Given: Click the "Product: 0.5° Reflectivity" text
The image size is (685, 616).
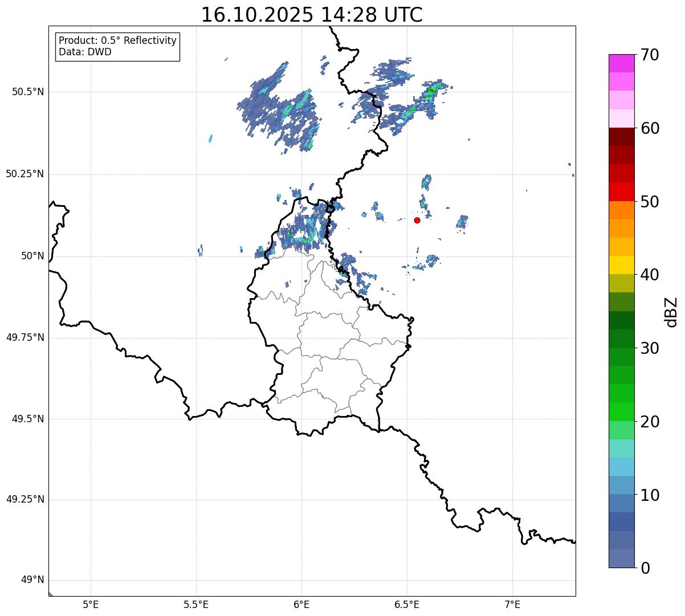Looking at the screenshot, I should (117, 41).
